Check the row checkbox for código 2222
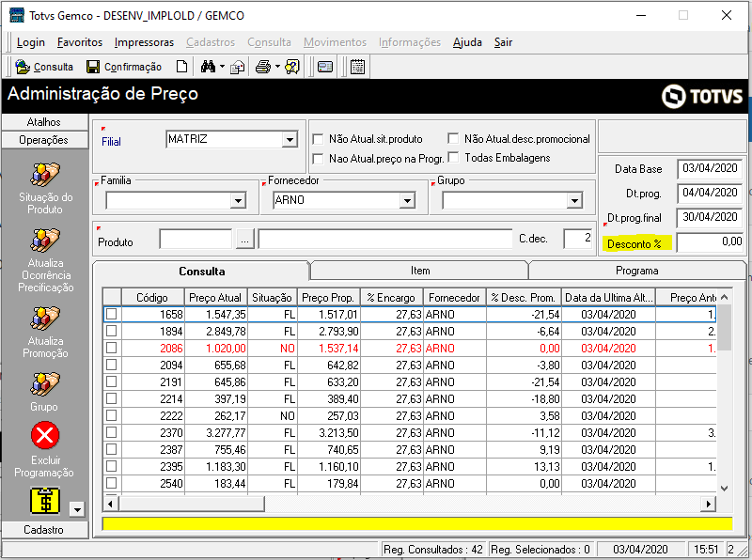 click(111, 415)
